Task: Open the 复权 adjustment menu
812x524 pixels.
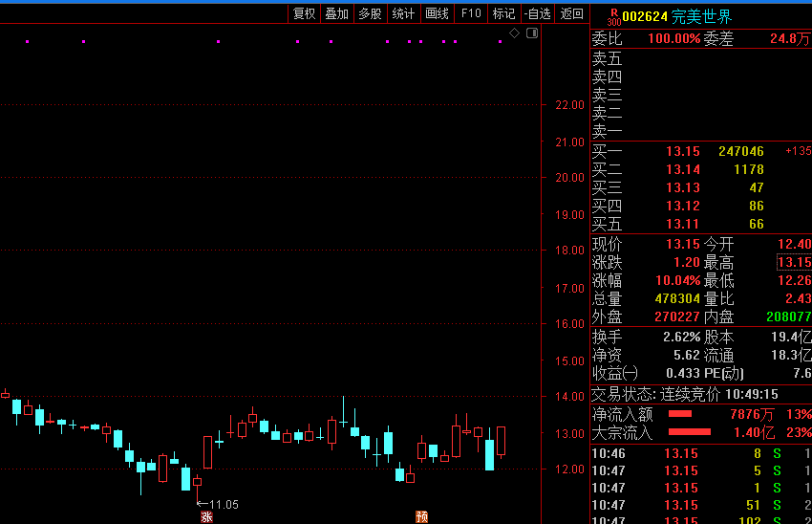Action: (x=304, y=13)
